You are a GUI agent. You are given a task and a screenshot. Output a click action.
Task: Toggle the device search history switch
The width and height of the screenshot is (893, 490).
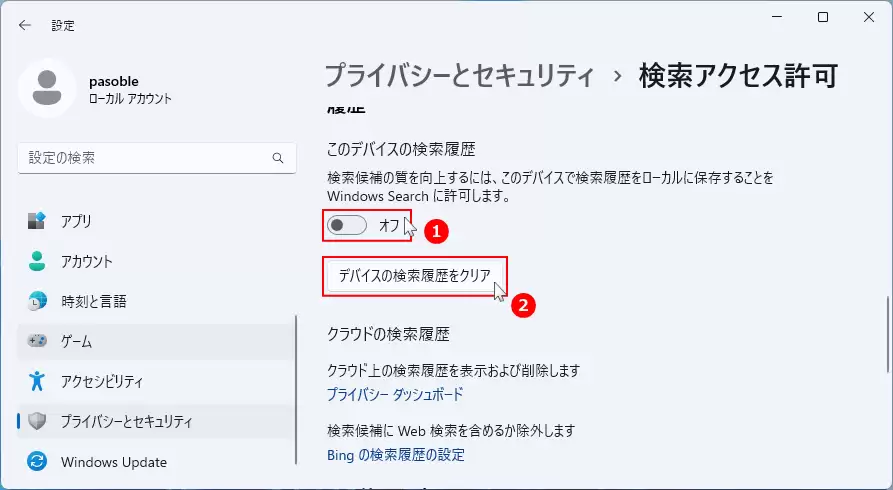pyautogui.click(x=347, y=225)
